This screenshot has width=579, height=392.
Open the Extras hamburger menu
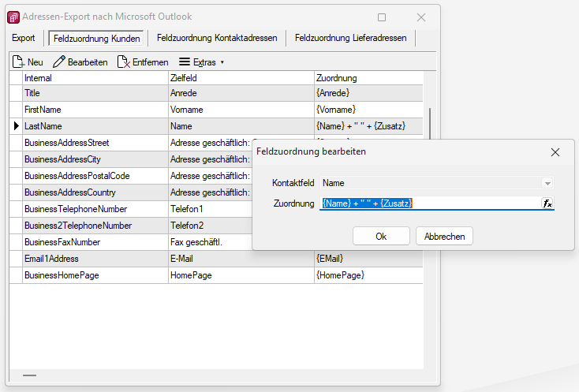click(185, 62)
